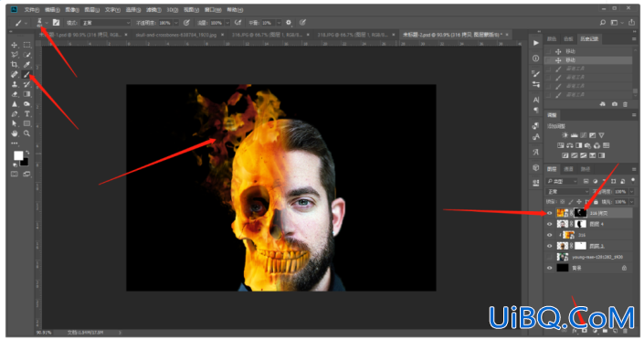
Task: Select the Eraser tool
Action: [x=15, y=94]
